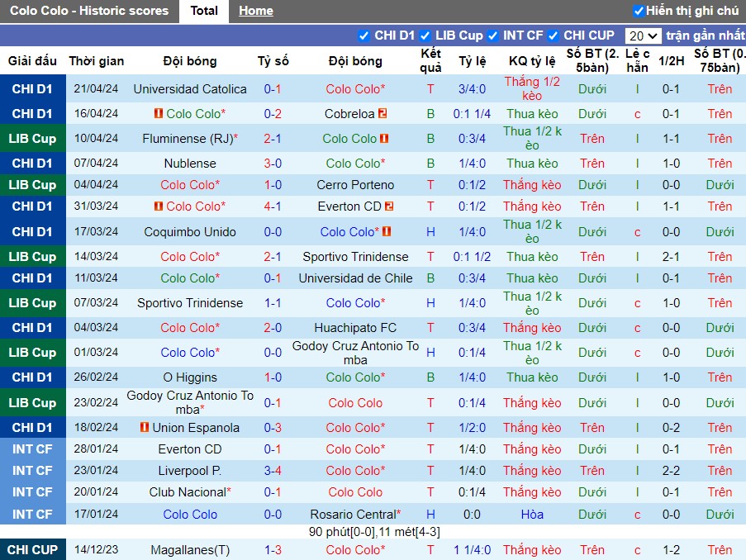Image resolution: width=746 pixels, height=560 pixels.
Task: Select INT CF league cell for 28/01/24
Action: pyautogui.click(x=33, y=449)
